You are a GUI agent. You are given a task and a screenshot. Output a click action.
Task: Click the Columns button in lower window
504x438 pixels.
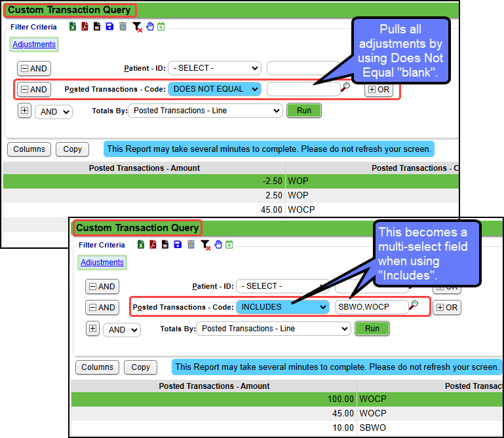click(98, 367)
